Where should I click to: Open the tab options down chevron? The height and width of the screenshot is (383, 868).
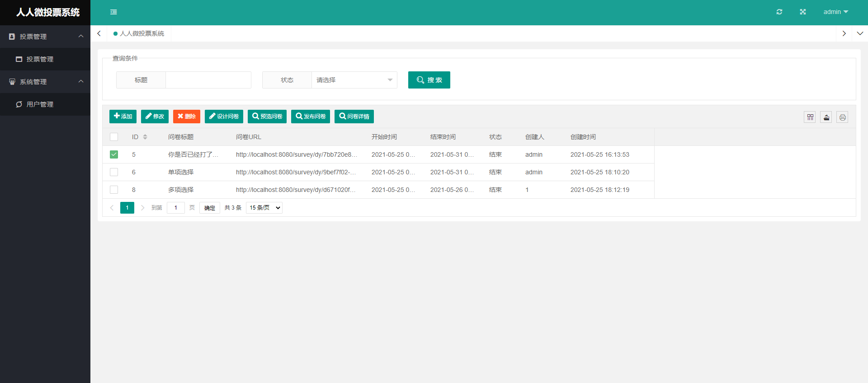(860, 33)
